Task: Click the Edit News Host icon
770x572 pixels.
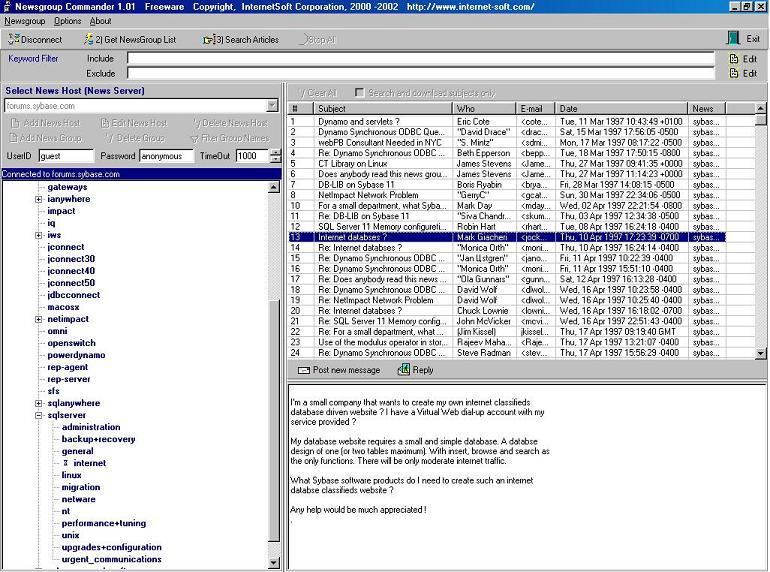Action: pos(105,123)
